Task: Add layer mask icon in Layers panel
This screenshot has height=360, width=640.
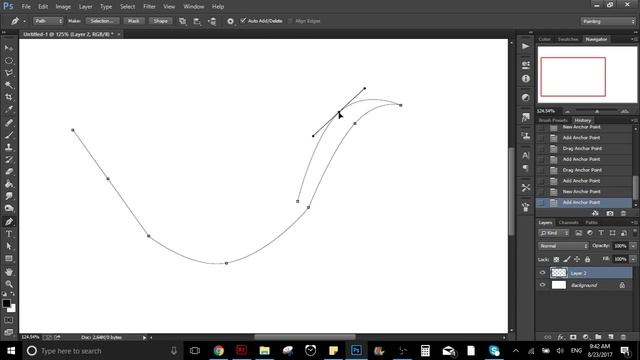Action: (573, 337)
